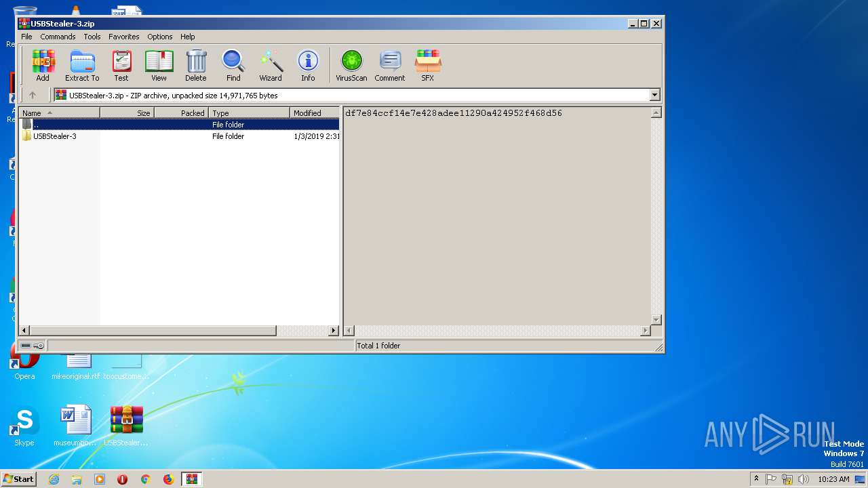Screen dimensions: 868x488
Task: Sort file list by Type column
Action: 250,113
